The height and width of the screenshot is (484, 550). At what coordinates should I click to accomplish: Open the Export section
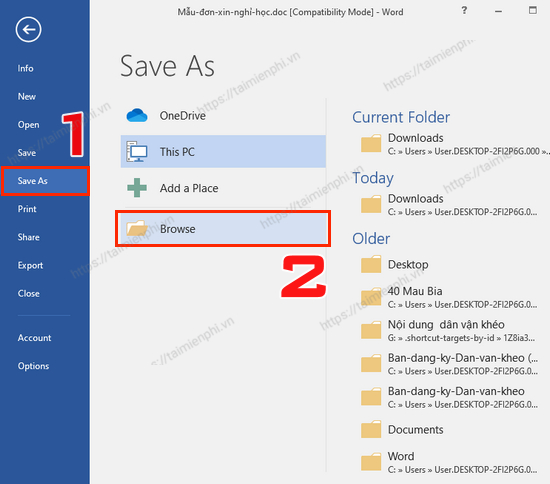coord(30,265)
